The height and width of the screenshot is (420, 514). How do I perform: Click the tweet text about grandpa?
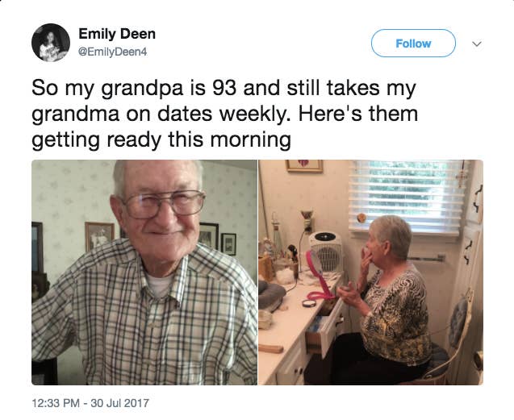click(225, 114)
